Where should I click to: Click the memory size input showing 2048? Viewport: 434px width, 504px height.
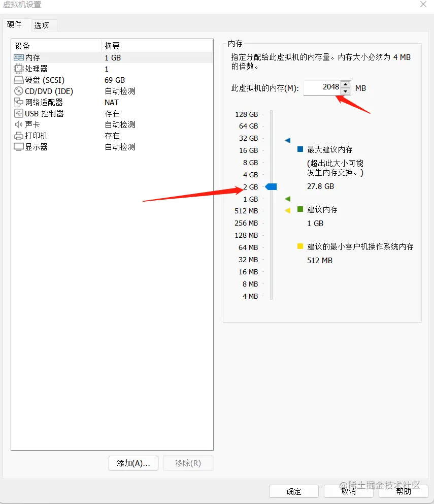pyautogui.click(x=325, y=87)
